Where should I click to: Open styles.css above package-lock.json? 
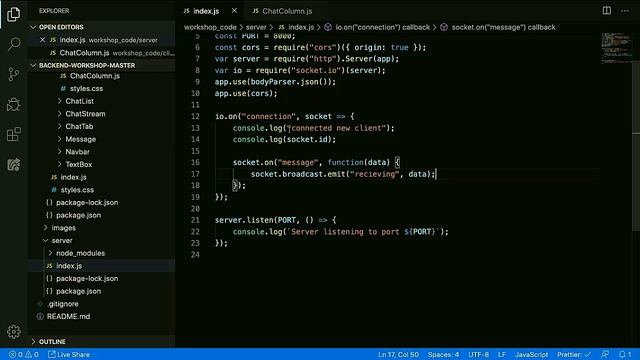(77, 189)
